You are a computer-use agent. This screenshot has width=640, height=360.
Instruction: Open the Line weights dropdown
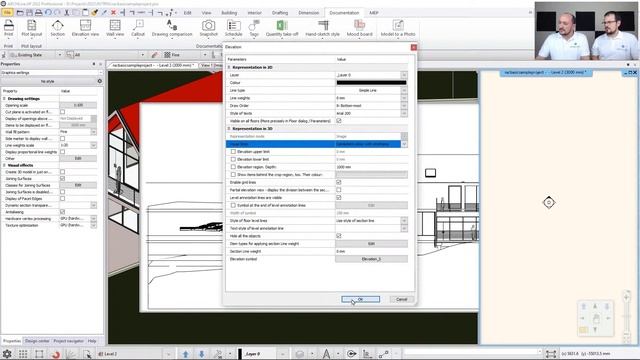[404, 98]
